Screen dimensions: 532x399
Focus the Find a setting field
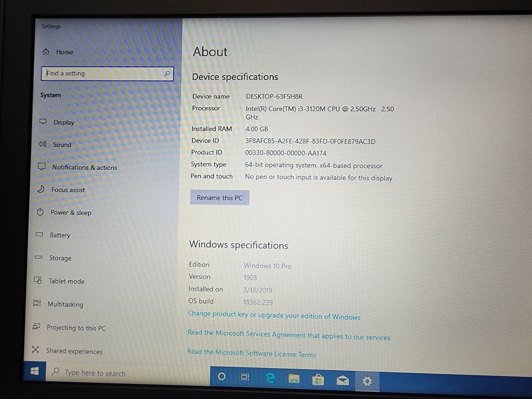[107, 73]
